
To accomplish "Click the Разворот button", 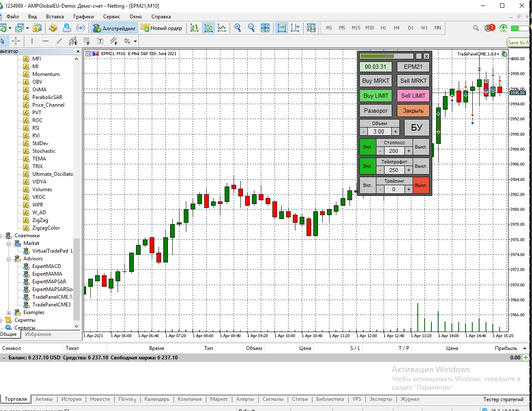I will [376, 111].
